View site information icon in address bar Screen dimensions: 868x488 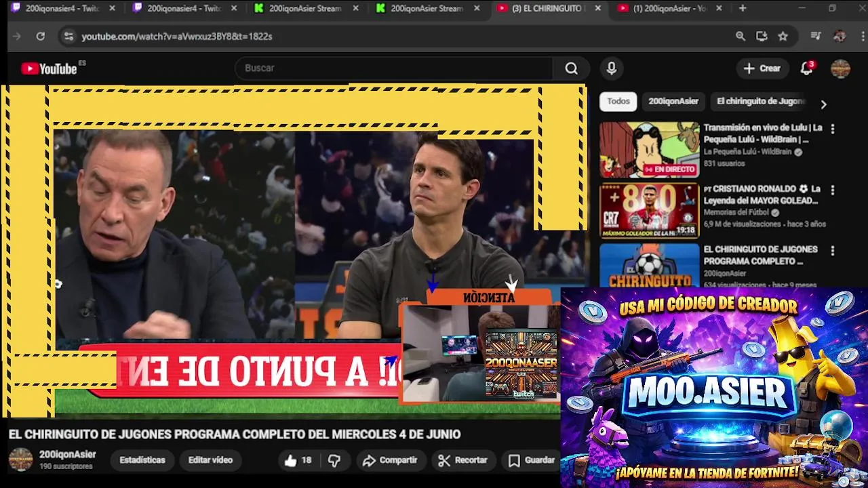click(68, 37)
